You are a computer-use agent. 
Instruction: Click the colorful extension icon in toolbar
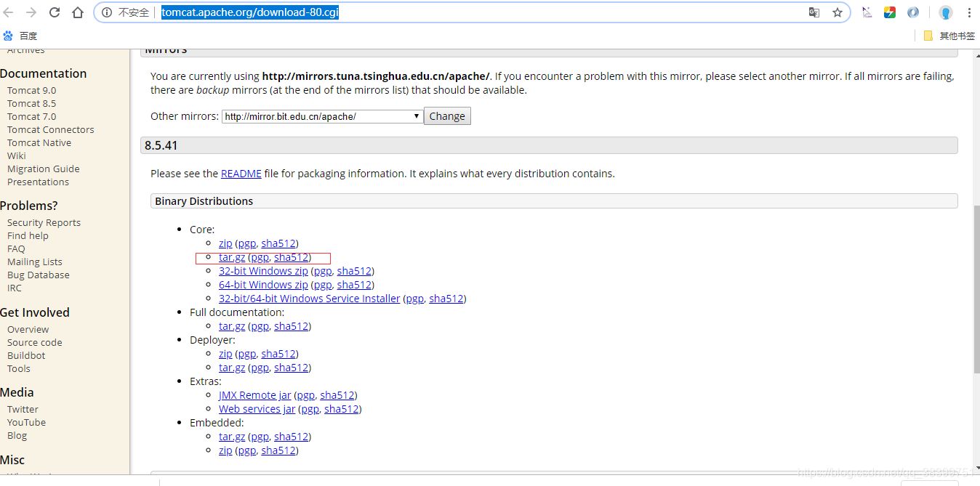click(889, 12)
